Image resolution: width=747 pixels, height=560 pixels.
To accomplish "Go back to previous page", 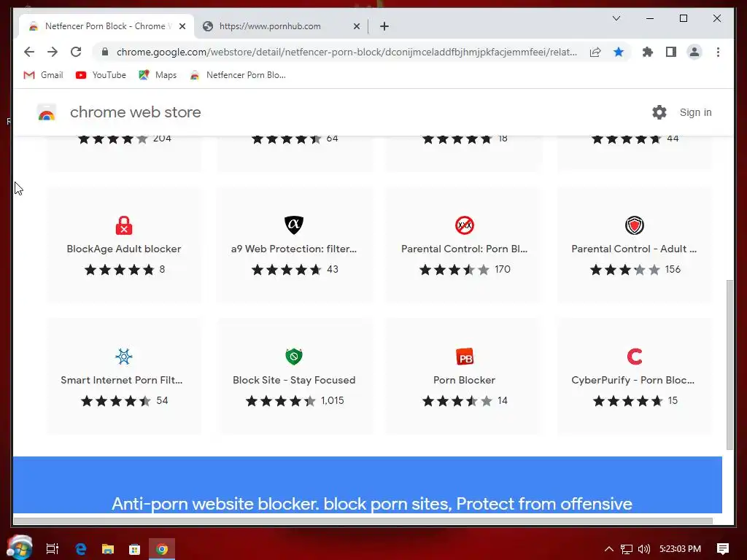I will click(x=29, y=52).
